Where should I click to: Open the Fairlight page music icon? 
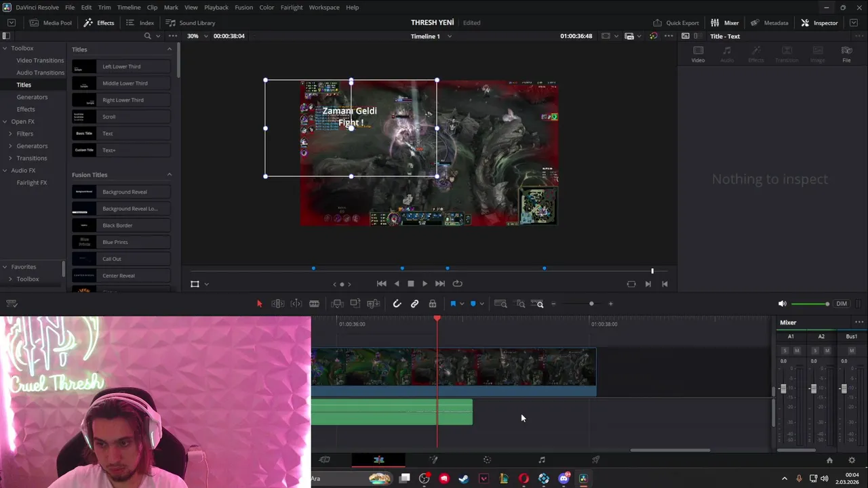(541, 460)
